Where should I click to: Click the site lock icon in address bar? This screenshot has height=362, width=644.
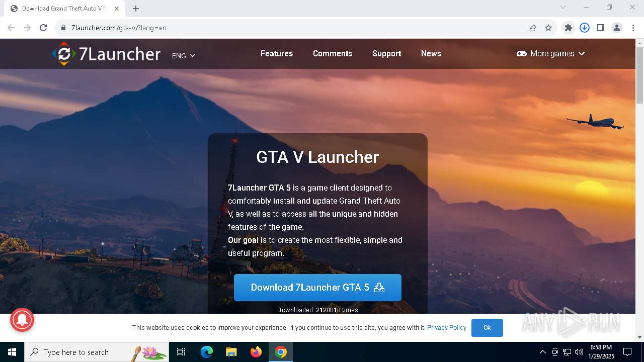[63, 28]
